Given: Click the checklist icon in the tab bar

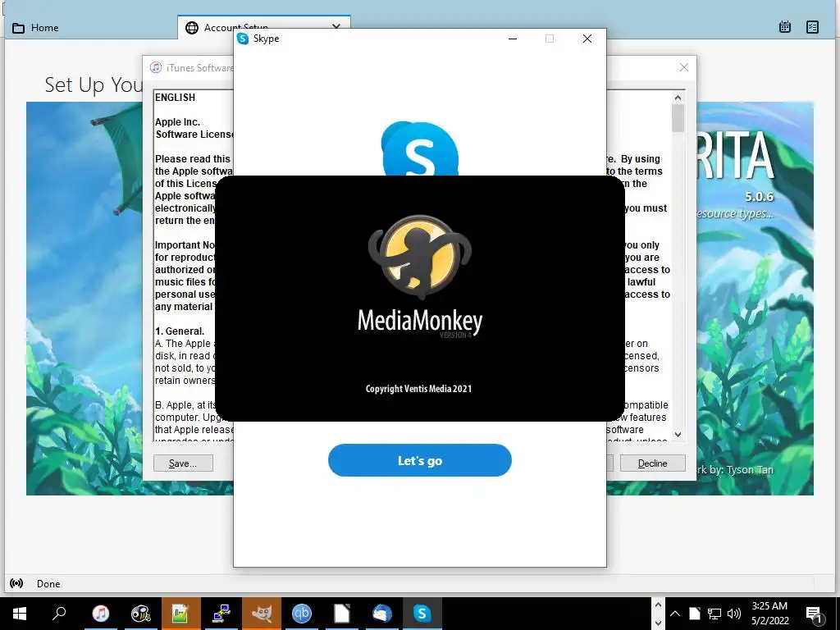Looking at the screenshot, I should (x=812, y=27).
